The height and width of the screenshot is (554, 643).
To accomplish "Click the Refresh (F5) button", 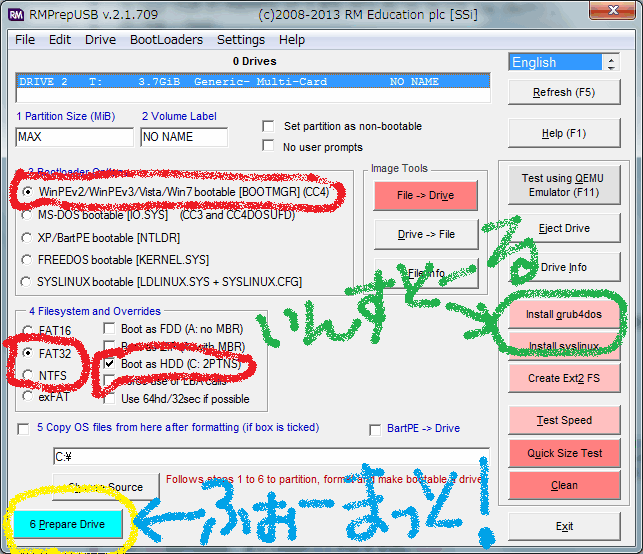I will [x=564, y=92].
